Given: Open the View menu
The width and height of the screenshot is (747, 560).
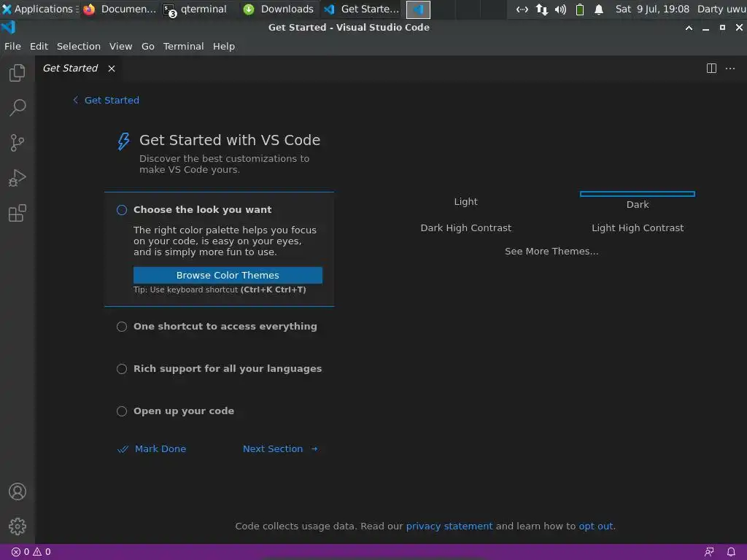Looking at the screenshot, I should pos(120,46).
